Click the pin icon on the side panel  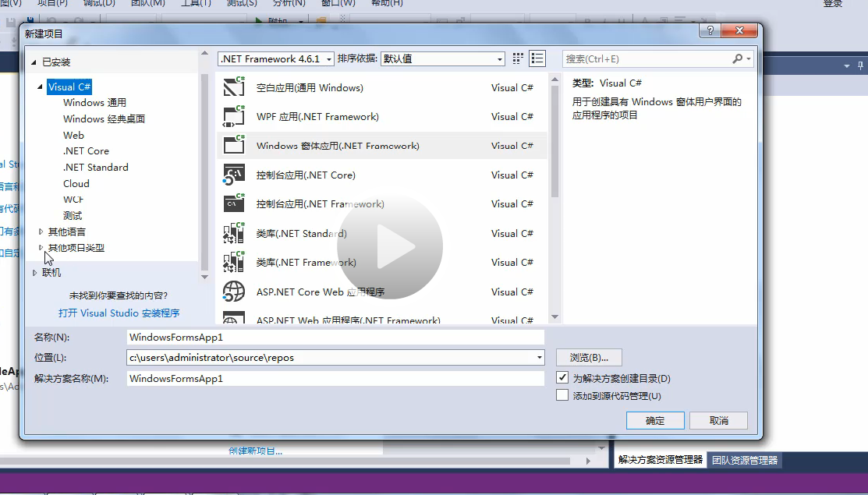tap(860, 65)
